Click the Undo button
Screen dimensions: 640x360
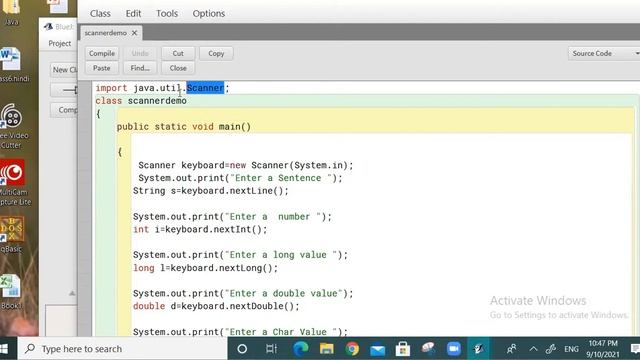140,53
